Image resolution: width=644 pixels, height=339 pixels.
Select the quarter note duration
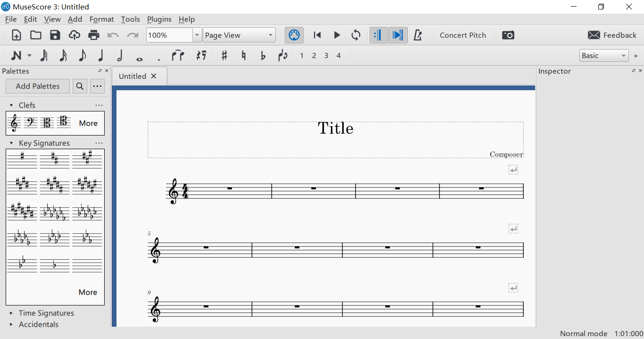coord(100,56)
